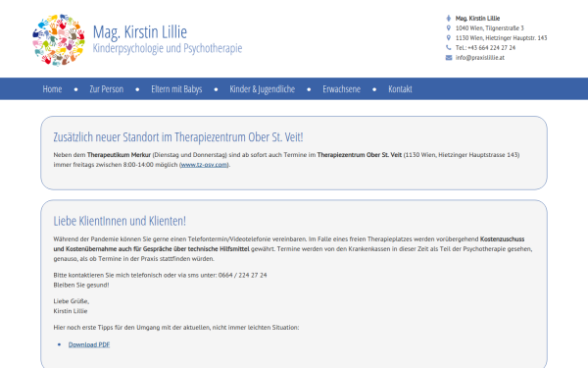Click the colorful handprints logo

point(58,40)
